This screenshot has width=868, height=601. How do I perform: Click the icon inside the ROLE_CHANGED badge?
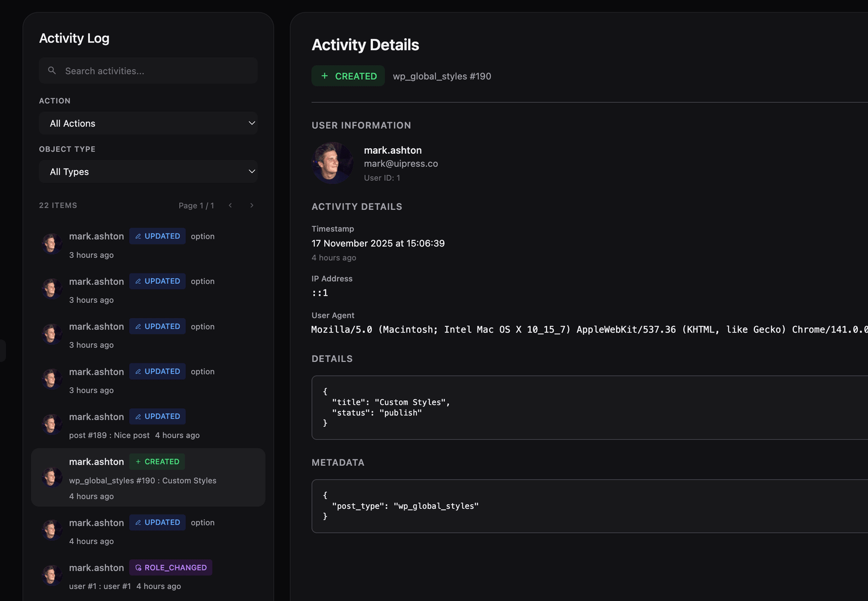(138, 567)
